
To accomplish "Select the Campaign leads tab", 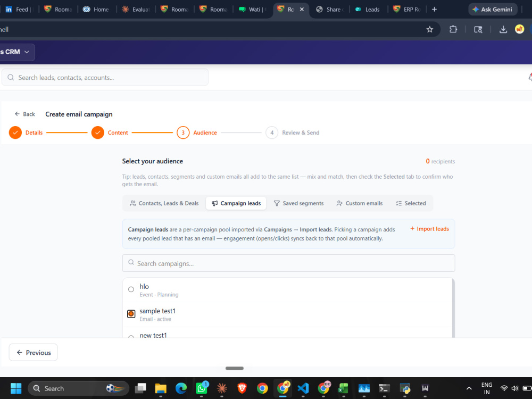I will 236,203.
